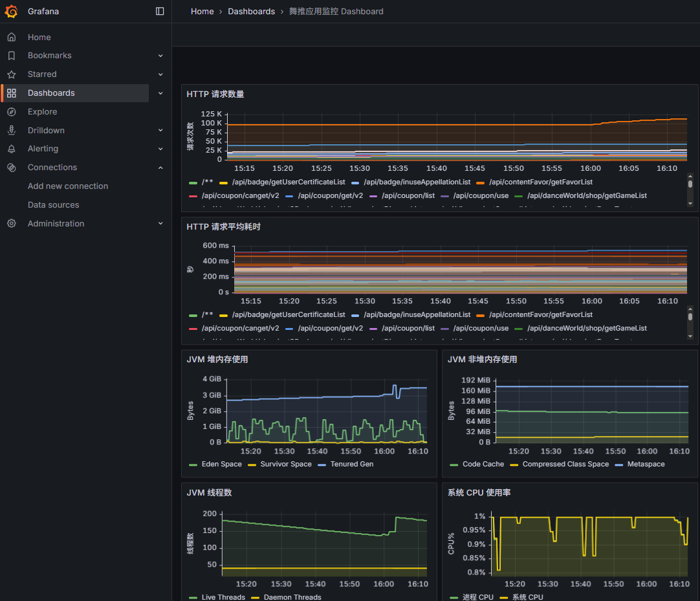Screen dimensions: 700x601
Task: Click the Drilldown icon in sidebar
Action: coord(12,131)
